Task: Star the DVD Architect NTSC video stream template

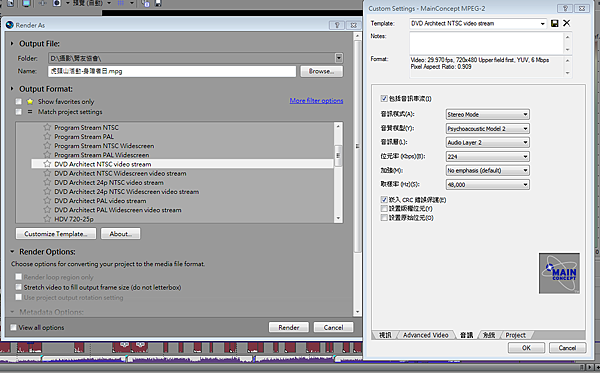Action: 47,164
